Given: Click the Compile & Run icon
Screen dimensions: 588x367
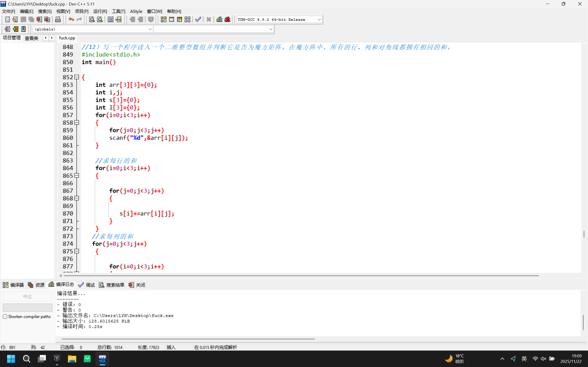Looking at the screenshot, I should [180, 19].
